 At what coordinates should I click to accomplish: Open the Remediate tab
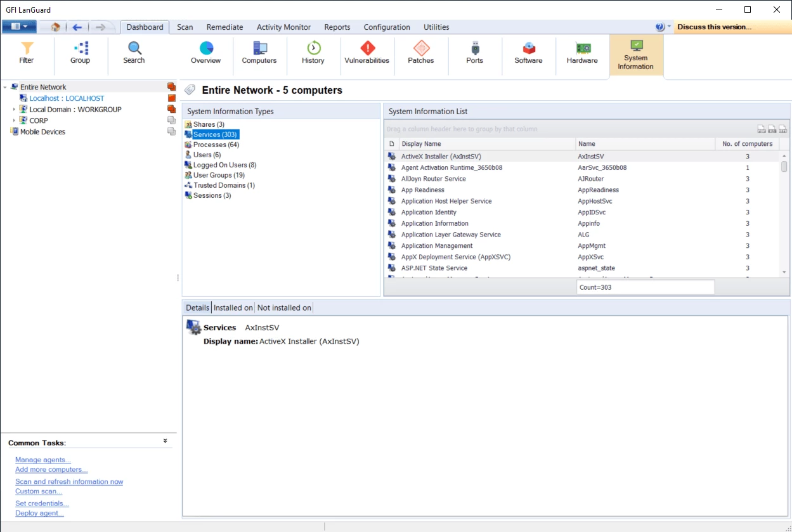point(224,27)
